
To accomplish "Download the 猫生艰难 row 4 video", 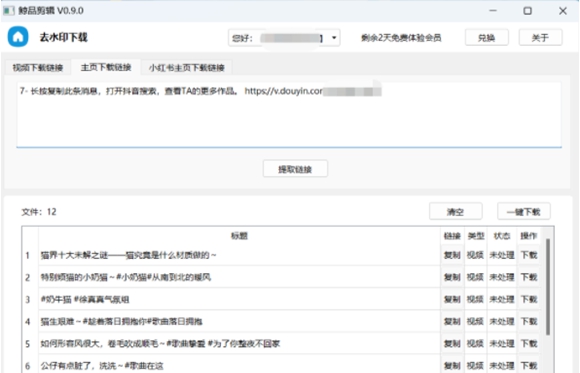I will pos(529,322).
